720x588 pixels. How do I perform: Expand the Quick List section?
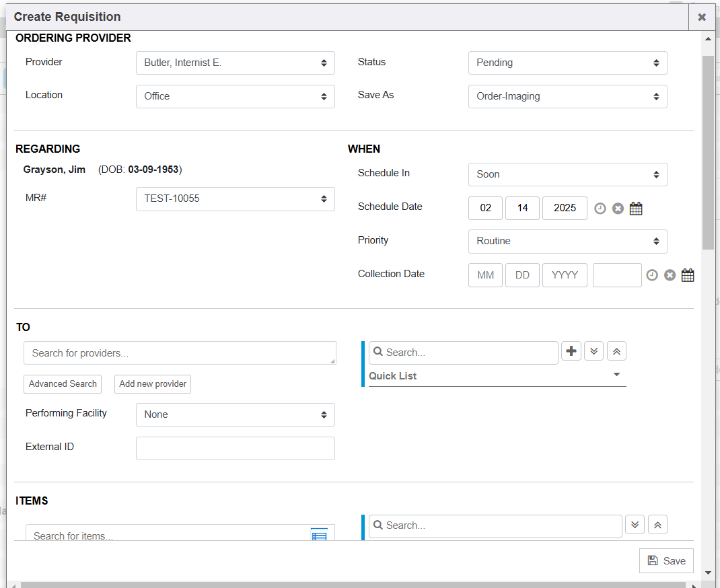pos(497,376)
